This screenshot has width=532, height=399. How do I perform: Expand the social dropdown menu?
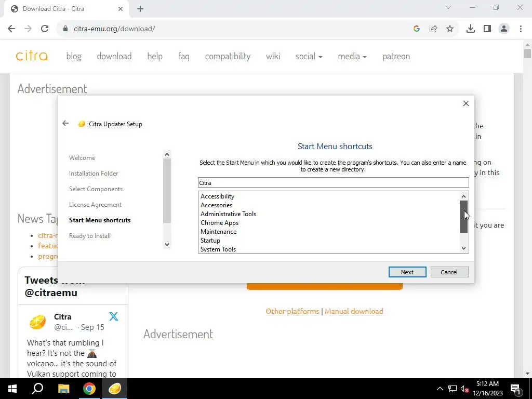309,56
